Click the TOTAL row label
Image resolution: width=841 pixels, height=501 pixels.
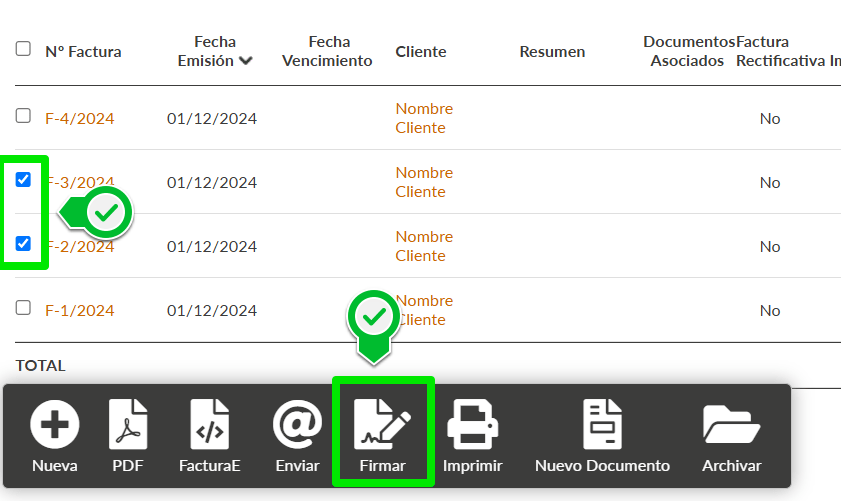[x=41, y=366]
